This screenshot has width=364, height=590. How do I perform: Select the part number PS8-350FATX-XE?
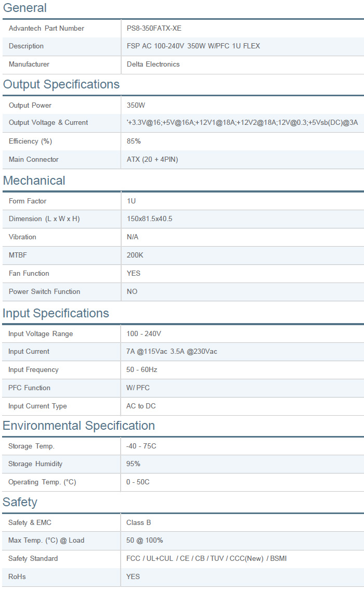(x=154, y=28)
